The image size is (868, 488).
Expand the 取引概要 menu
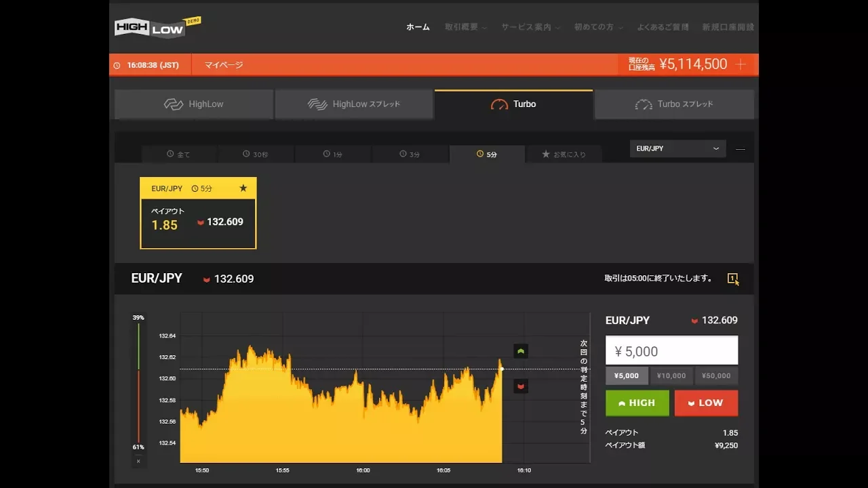coord(465,27)
